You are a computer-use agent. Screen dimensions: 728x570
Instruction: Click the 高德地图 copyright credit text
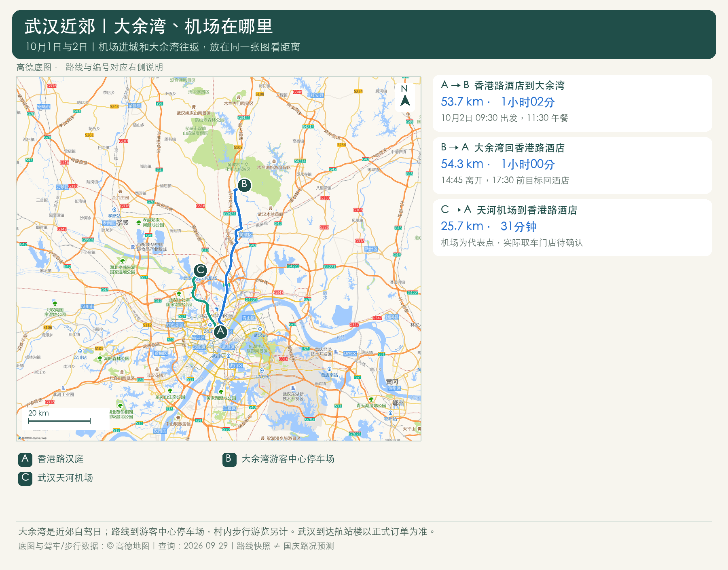coord(128,546)
